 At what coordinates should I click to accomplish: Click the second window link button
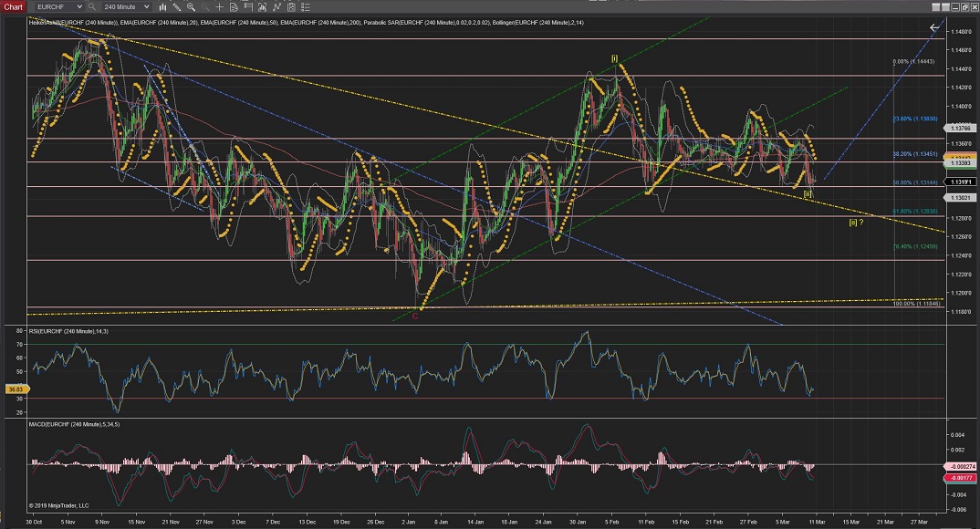point(945,7)
